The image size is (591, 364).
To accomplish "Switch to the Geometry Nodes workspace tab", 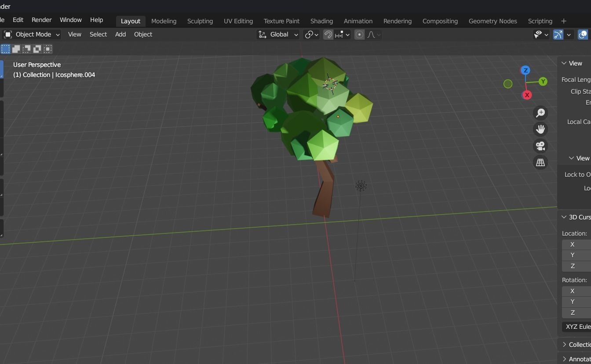I will coord(492,21).
